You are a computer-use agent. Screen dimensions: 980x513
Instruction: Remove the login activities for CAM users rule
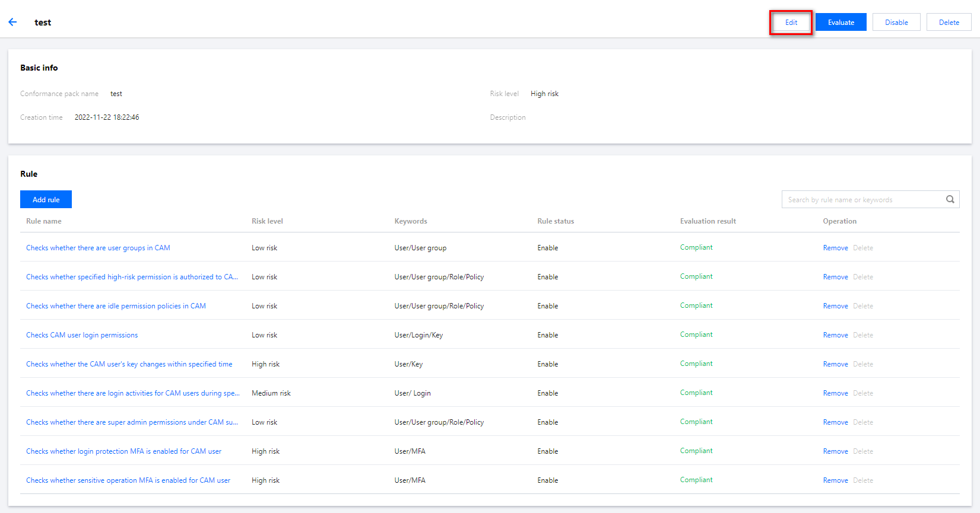click(835, 393)
